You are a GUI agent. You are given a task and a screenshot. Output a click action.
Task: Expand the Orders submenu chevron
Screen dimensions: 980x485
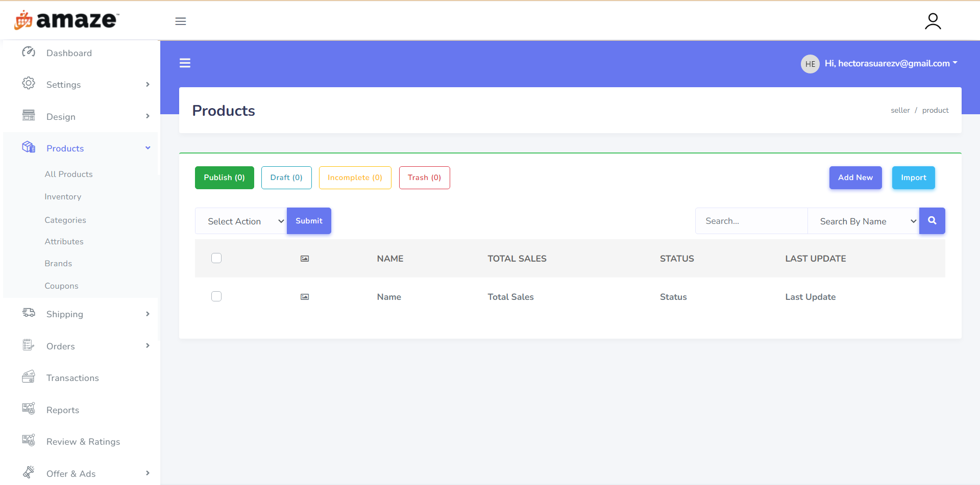pyautogui.click(x=148, y=346)
